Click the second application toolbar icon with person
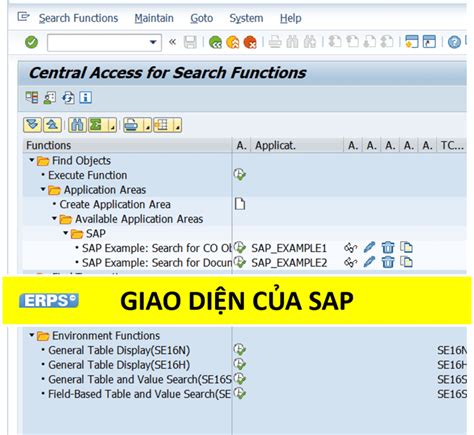Viewport: 474px width, 435px height. (x=50, y=98)
